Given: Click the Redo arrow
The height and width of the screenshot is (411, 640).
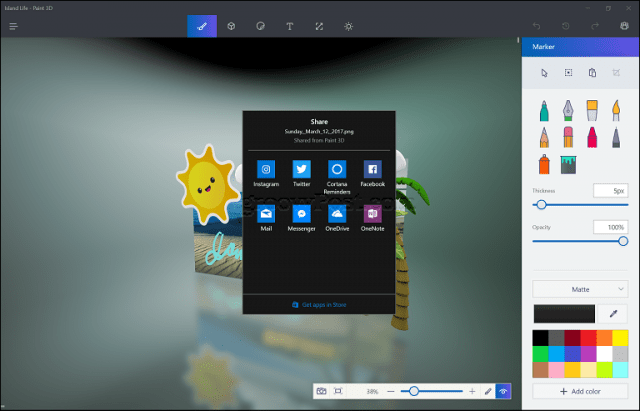Looking at the screenshot, I should (595, 26).
